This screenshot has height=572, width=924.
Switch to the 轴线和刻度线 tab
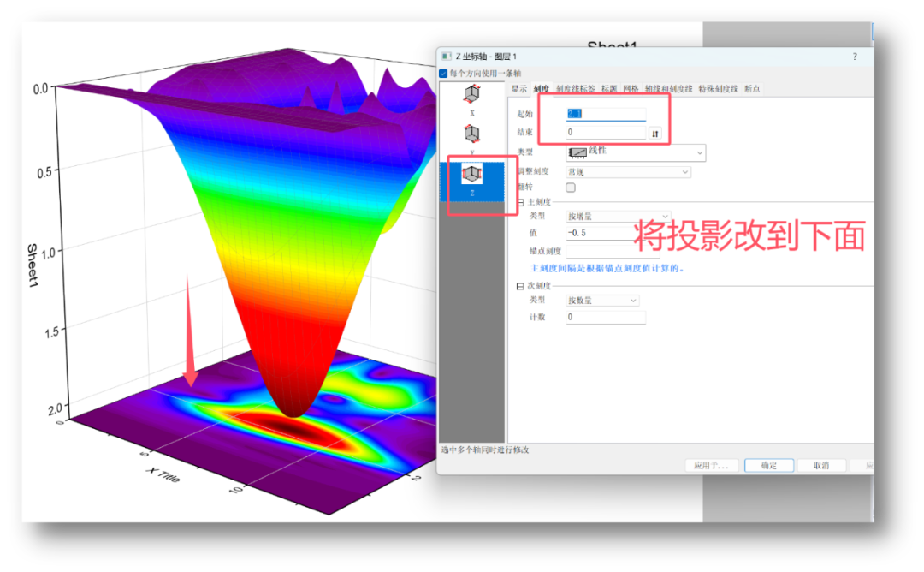668,88
